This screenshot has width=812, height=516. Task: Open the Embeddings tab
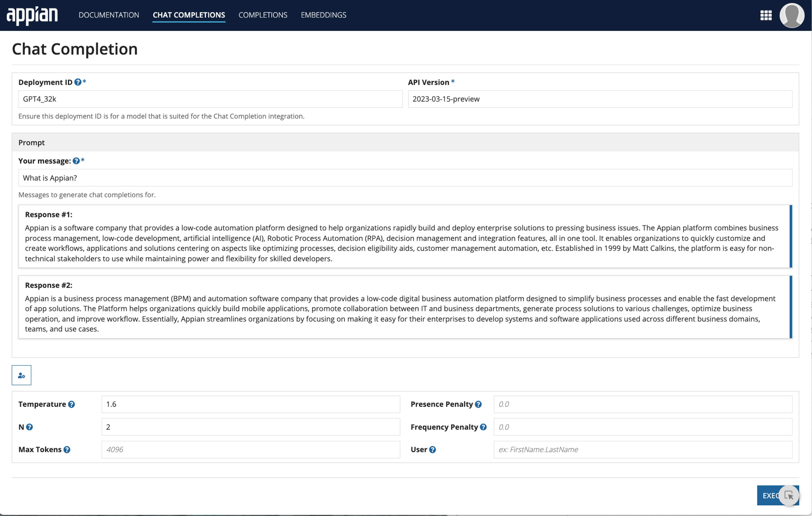coord(324,15)
